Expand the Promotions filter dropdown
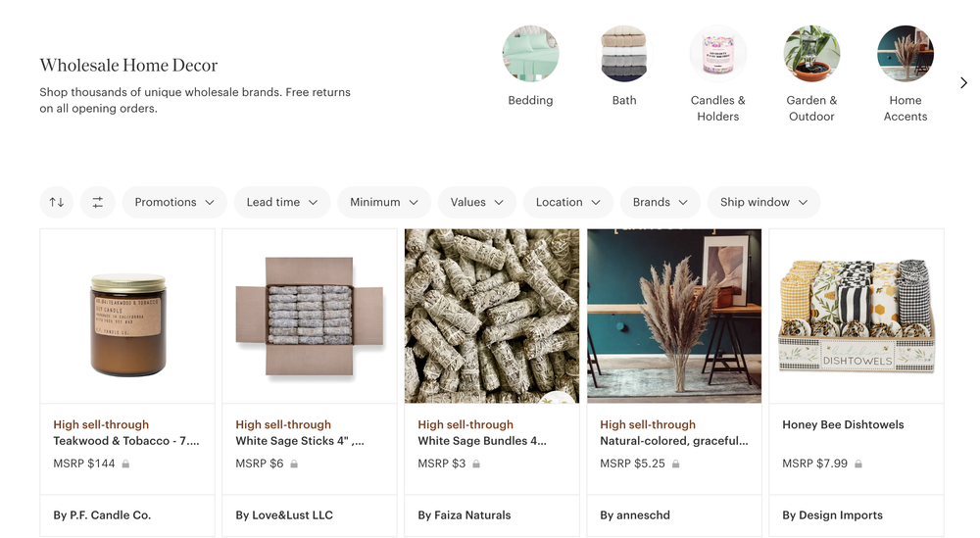980x538 pixels. (x=174, y=202)
